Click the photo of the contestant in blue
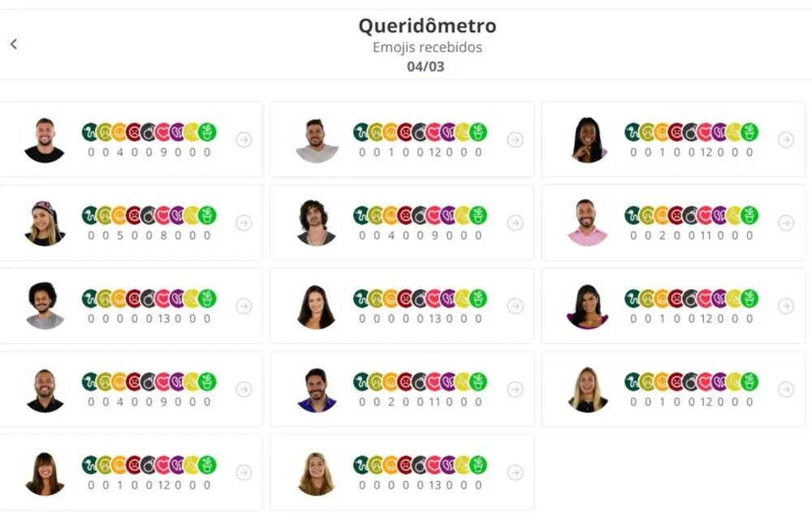Image resolution: width=812 pixels, height=525 pixels. pyautogui.click(x=316, y=389)
